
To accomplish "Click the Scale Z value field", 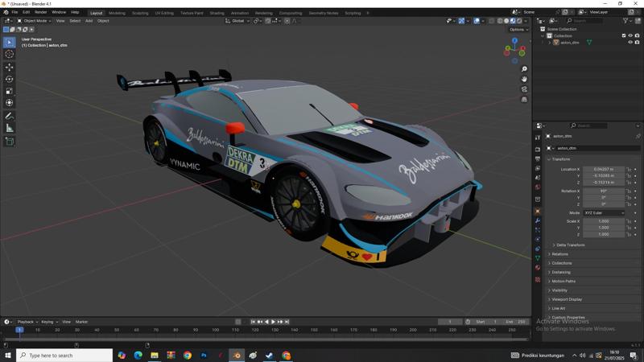I will [x=603, y=234].
